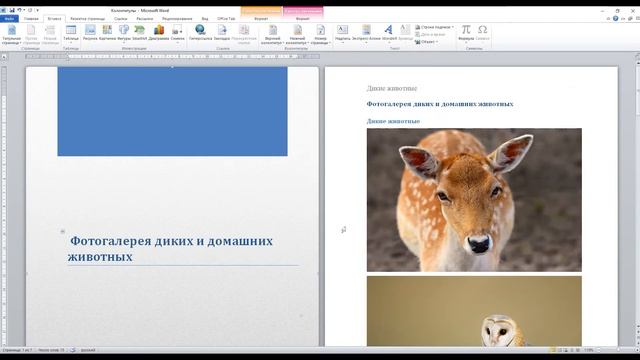Insert a hyperlink (Гиперссылка)
Screen dimensions: 640x360
[200, 33]
